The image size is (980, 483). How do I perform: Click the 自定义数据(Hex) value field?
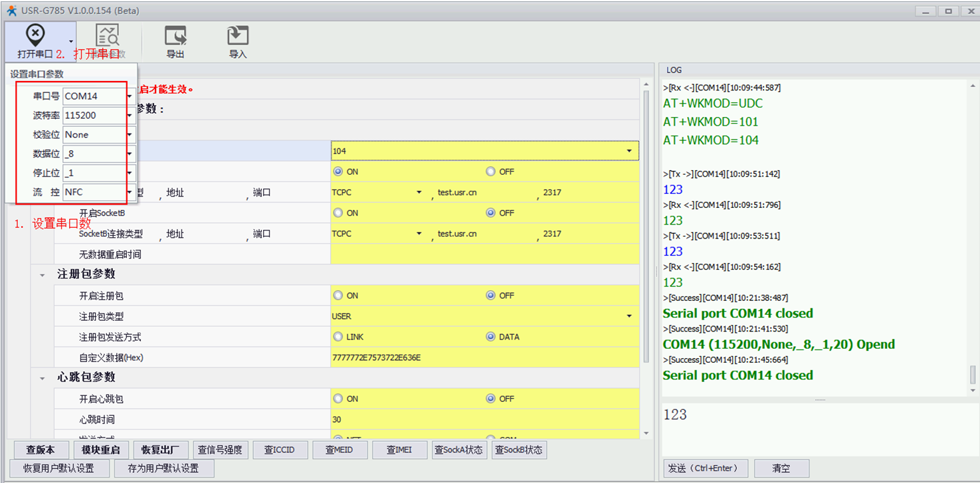pos(484,357)
